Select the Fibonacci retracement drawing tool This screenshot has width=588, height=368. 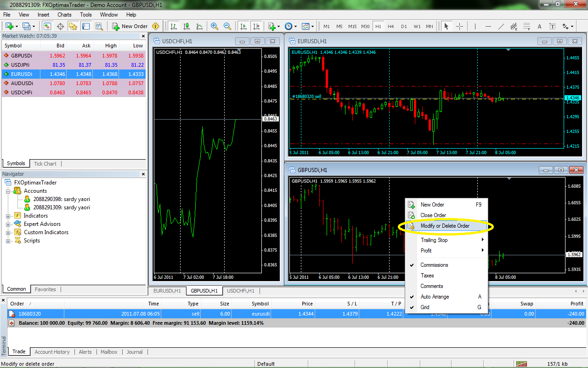point(526,26)
